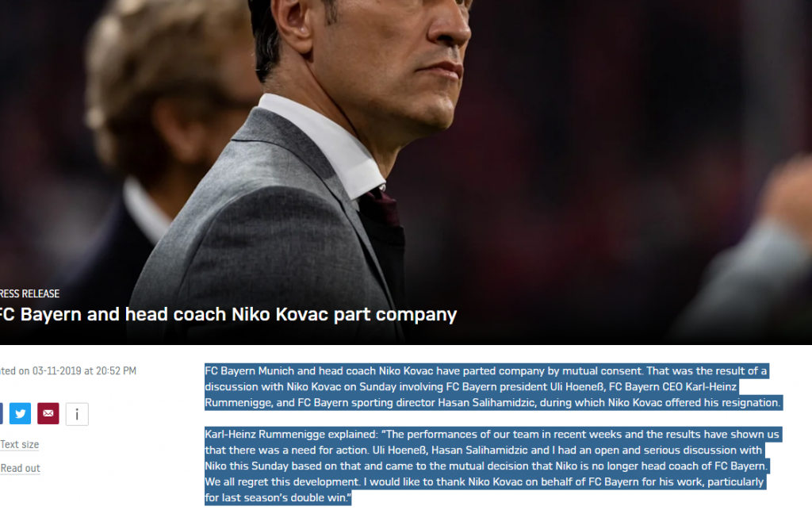812x510 pixels.
Task: Click 'We all regret this development' sentence
Action: click(x=282, y=481)
